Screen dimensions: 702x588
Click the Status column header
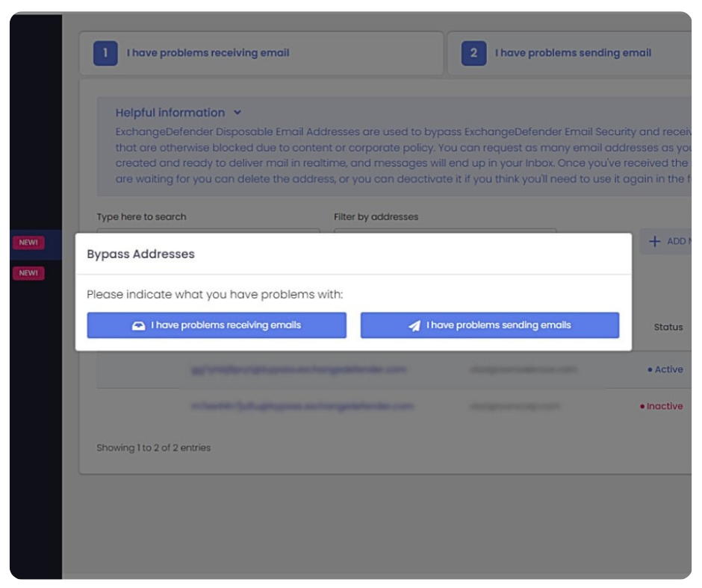point(668,327)
